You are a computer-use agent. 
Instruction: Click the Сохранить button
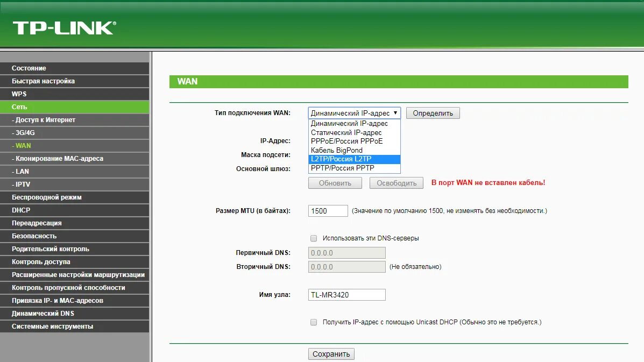click(331, 354)
